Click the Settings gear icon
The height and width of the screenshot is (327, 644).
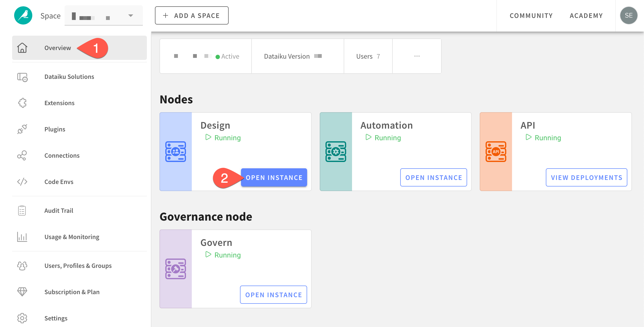click(22, 318)
